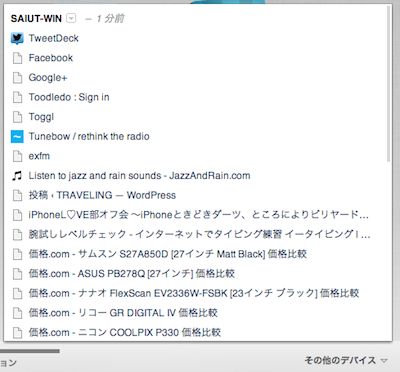Click page icon beside GR DIGITAL IV entry
Screen dimensions: 400x372
[17, 313]
